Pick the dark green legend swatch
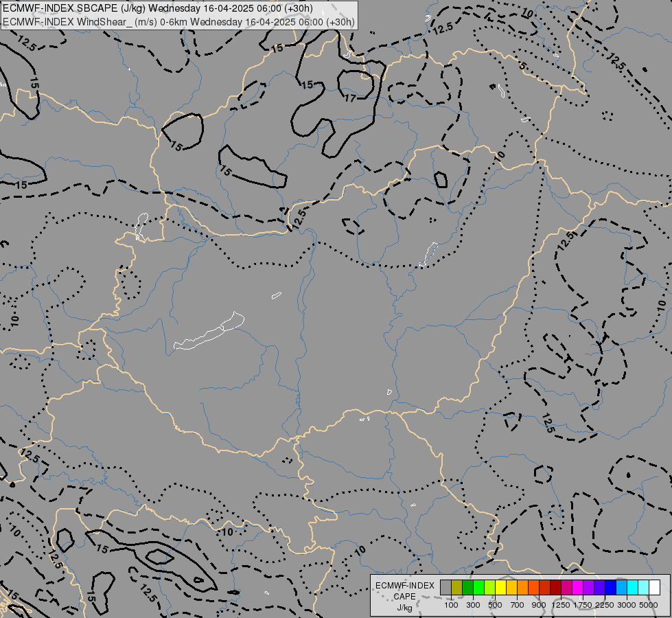This screenshot has width=672, height=618. (x=467, y=587)
